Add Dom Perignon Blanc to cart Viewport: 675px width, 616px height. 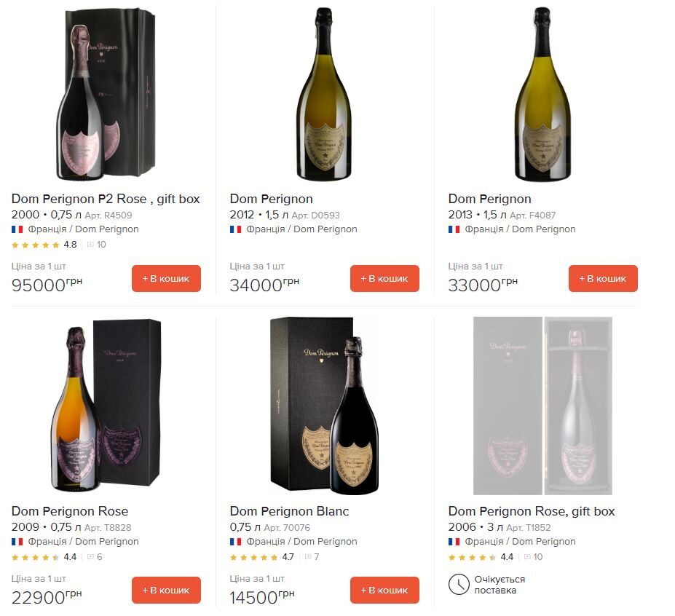pyautogui.click(x=384, y=590)
